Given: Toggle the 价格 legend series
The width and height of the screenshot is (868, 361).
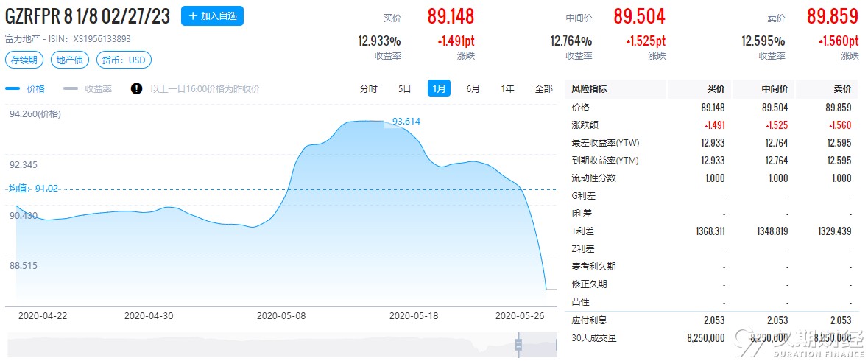Looking at the screenshot, I should (x=26, y=88).
